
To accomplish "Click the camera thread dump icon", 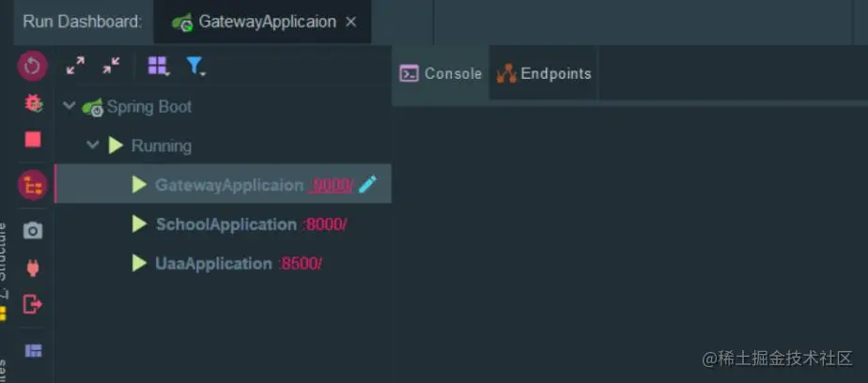I will pyautogui.click(x=33, y=230).
